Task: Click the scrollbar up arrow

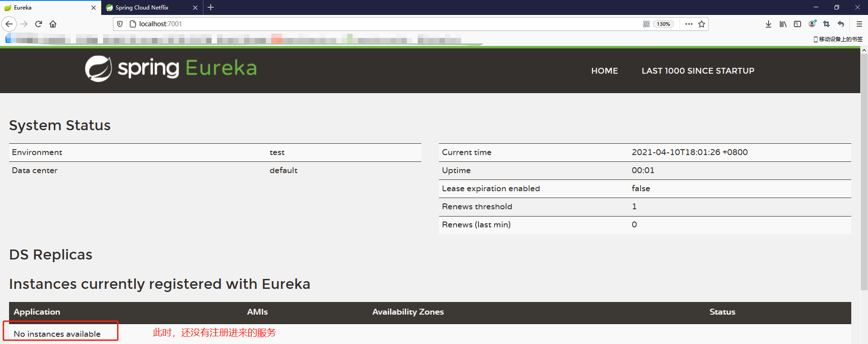Action: [x=864, y=51]
